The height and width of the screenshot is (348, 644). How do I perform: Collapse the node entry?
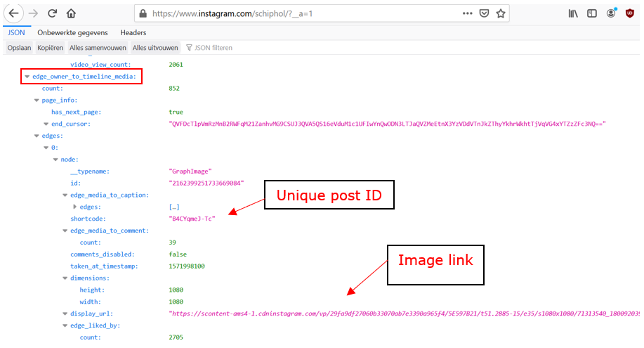click(x=55, y=160)
